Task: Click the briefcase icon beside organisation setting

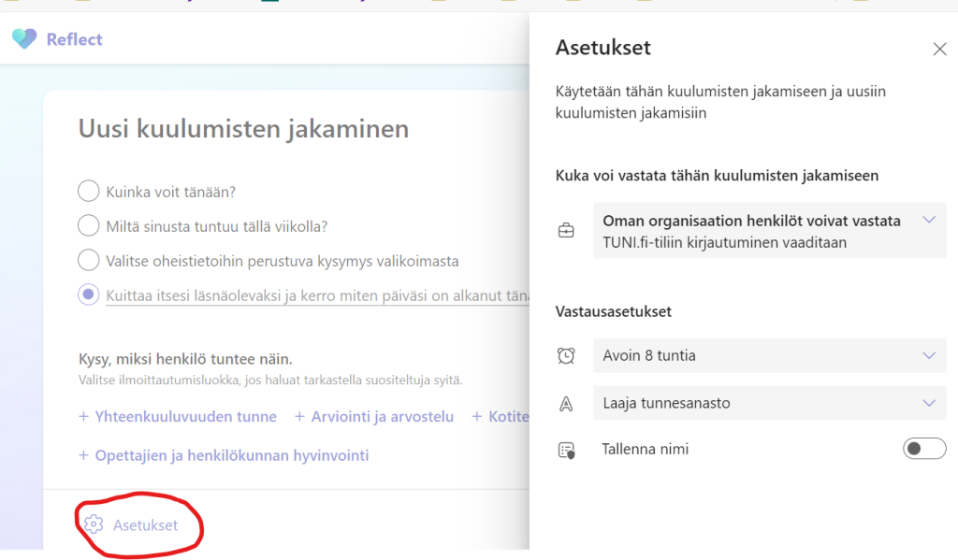Action: [566, 231]
